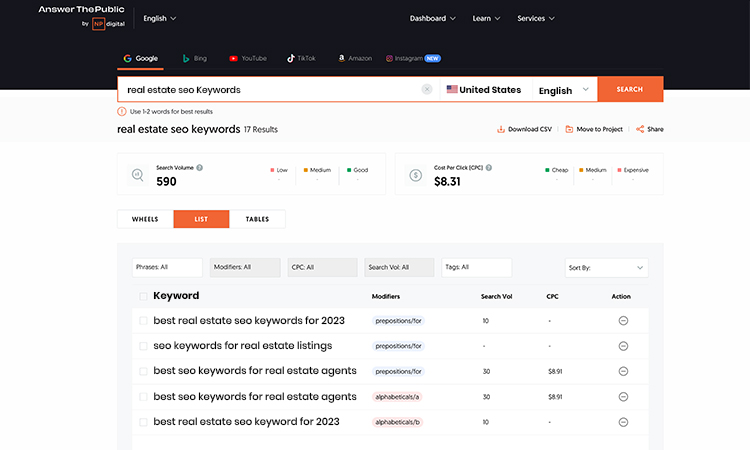This screenshot has width=750, height=450.
Task: Click the NEW badge next to Instagram
Action: 432,58
